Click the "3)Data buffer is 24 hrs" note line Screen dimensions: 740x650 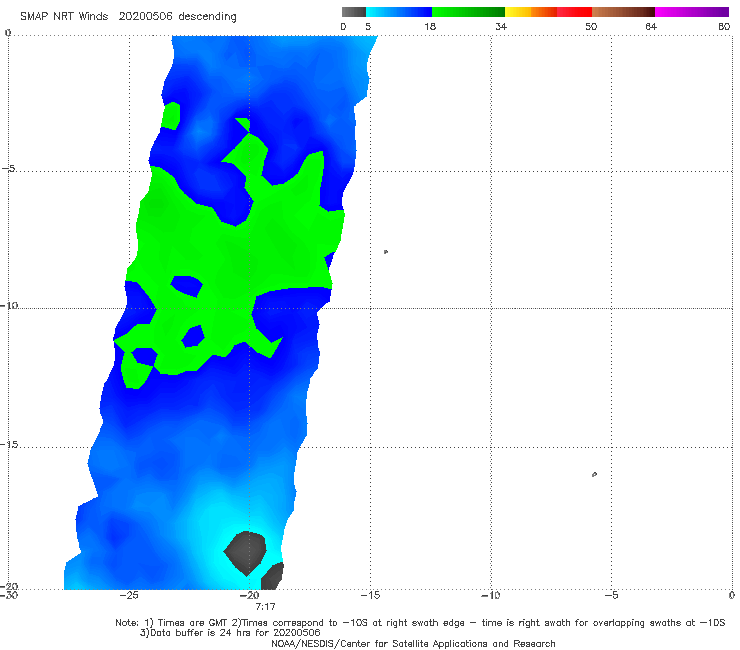230,633
